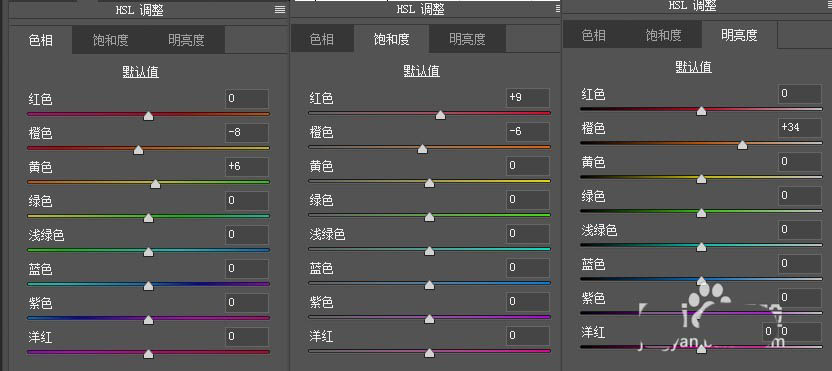Screen dimensions: 832x371
Task: Click 洋红 value field in Saturation panel
Action: [528, 335]
